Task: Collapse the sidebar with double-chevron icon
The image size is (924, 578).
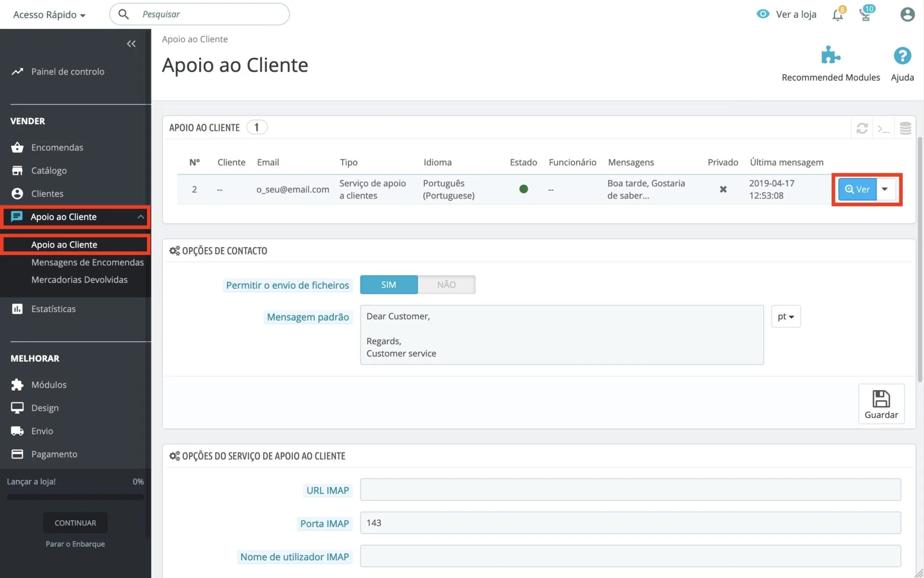Action: (131, 44)
